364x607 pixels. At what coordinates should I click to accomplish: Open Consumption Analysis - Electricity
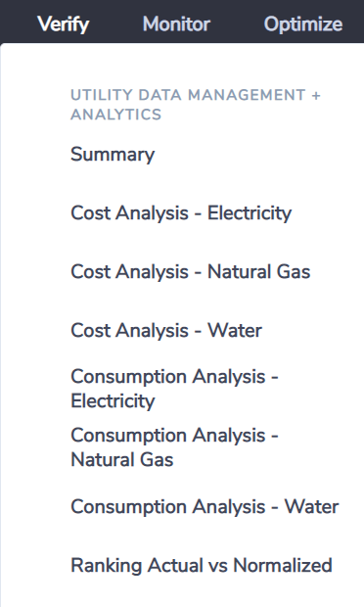coord(174,389)
